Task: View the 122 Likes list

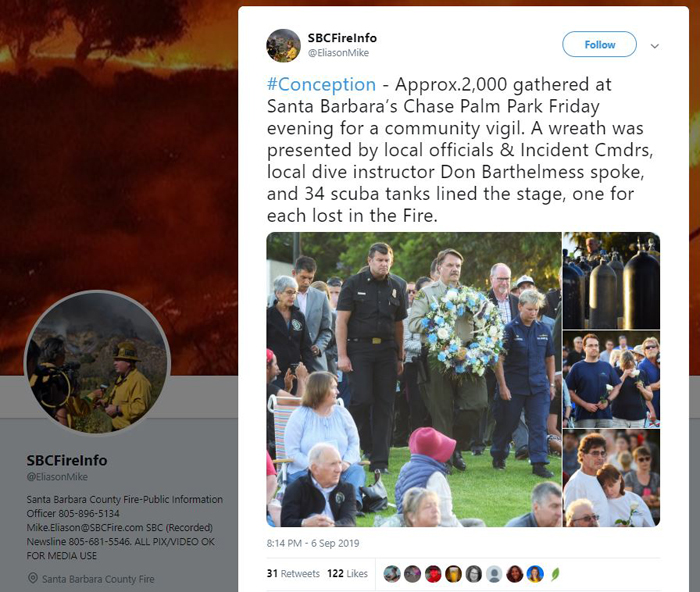Action: click(347, 573)
